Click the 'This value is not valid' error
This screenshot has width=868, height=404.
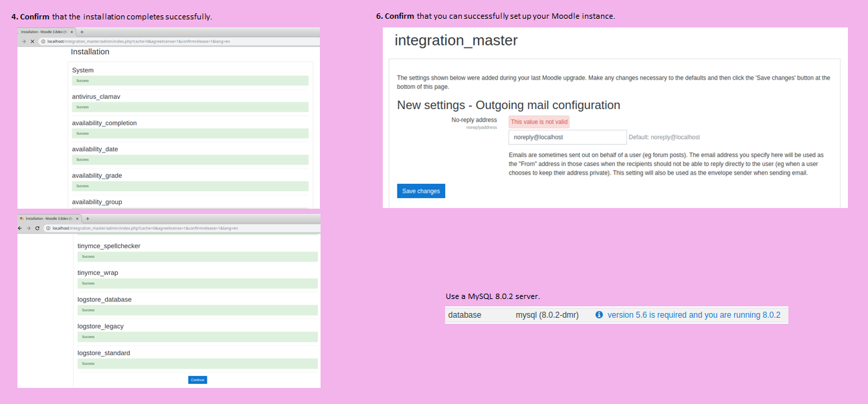(x=539, y=122)
